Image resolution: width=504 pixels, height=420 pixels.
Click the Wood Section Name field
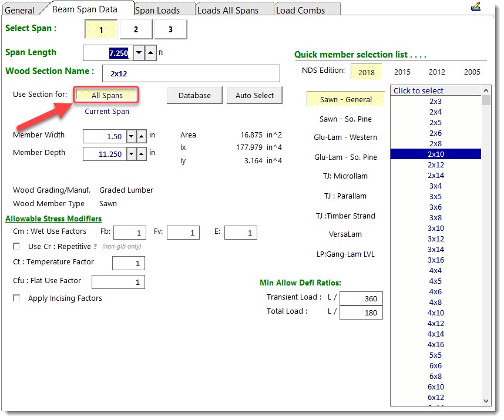click(x=191, y=74)
